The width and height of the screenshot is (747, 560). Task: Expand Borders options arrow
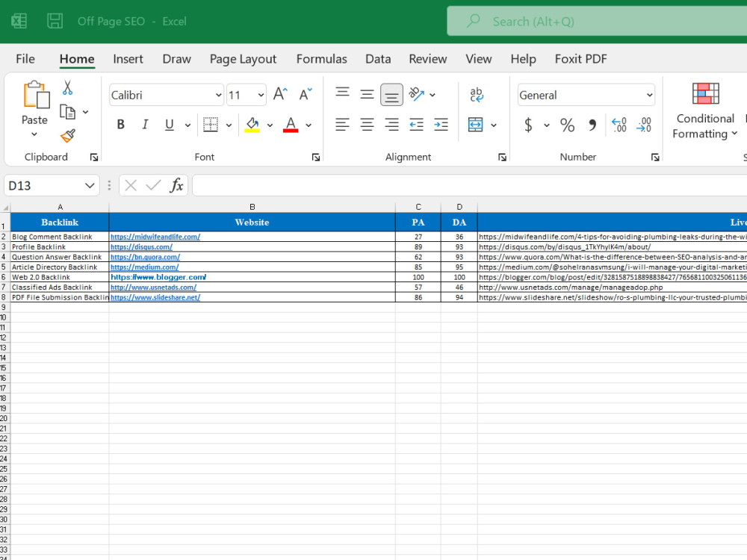pos(229,125)
